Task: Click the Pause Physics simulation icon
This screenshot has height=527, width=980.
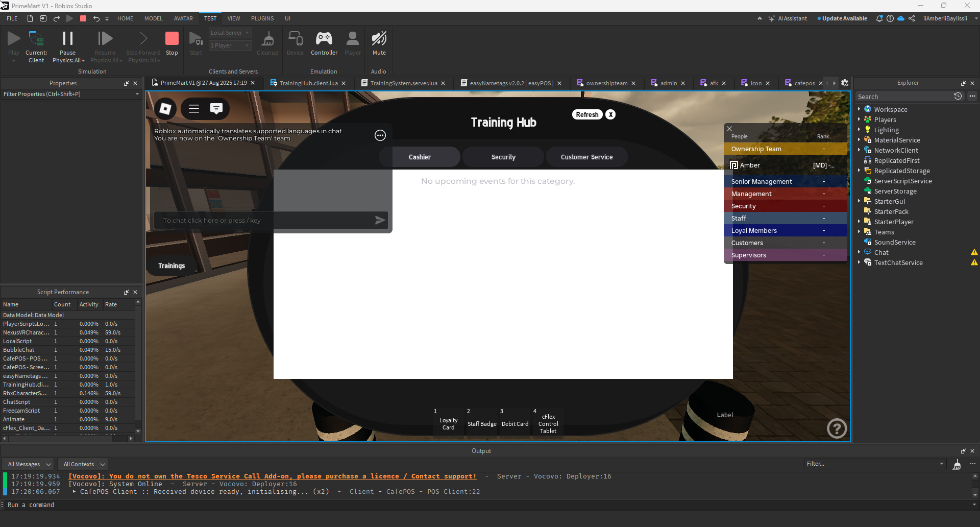Action: pyautogui.click(x=67, y=39)
